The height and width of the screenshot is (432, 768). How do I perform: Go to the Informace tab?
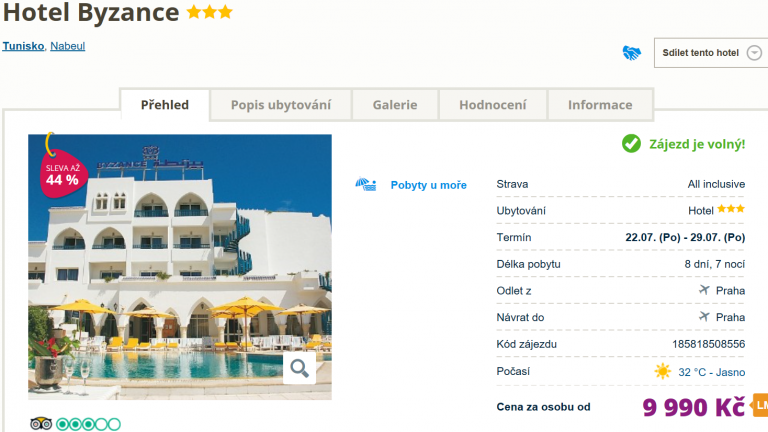(600, 105)
